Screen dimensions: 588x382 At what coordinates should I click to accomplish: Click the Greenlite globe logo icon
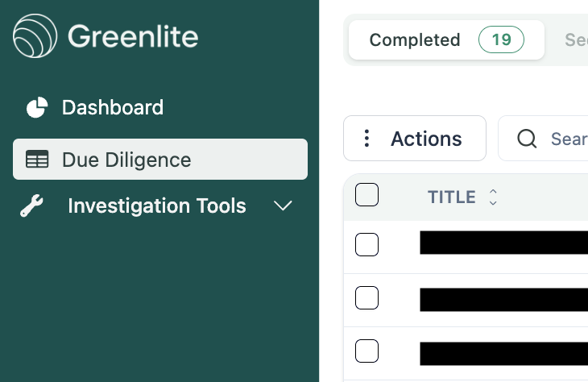[35, 36]
